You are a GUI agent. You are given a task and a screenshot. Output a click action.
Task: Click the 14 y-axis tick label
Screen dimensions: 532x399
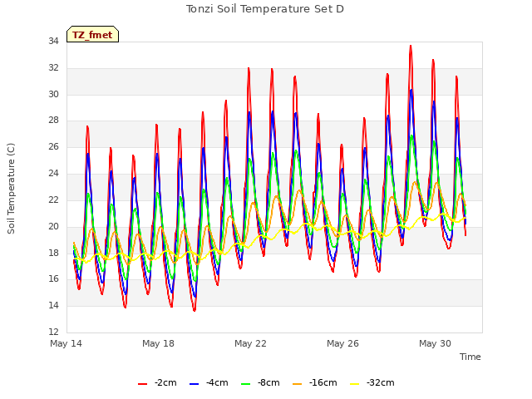coord(53,305)
